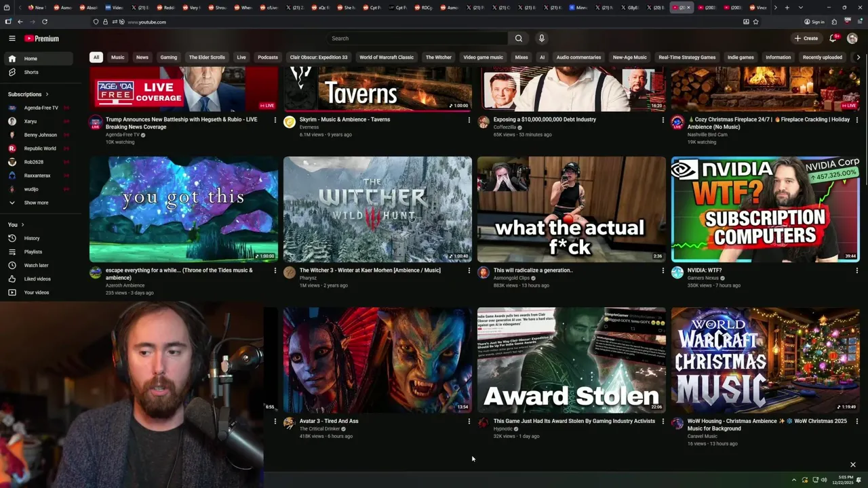Start voice search with the microphone

tap(541, 39)
